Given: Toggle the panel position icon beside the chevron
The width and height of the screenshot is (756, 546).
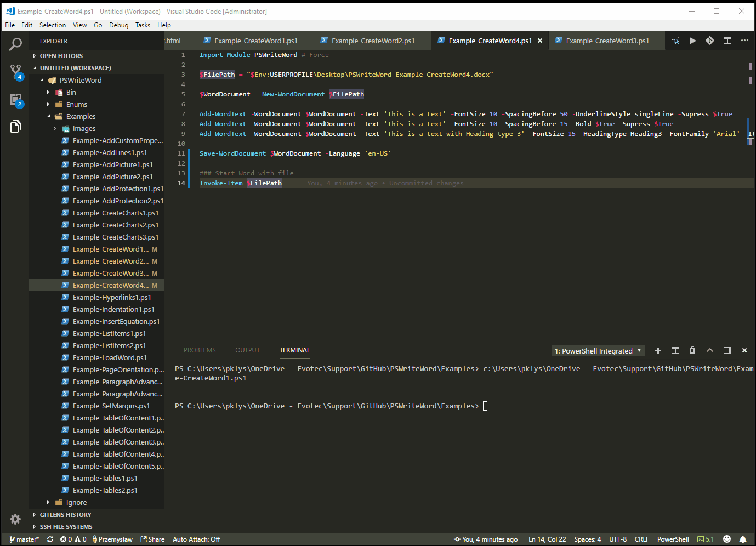Looking at the screenshot, I should coord(727,350).
